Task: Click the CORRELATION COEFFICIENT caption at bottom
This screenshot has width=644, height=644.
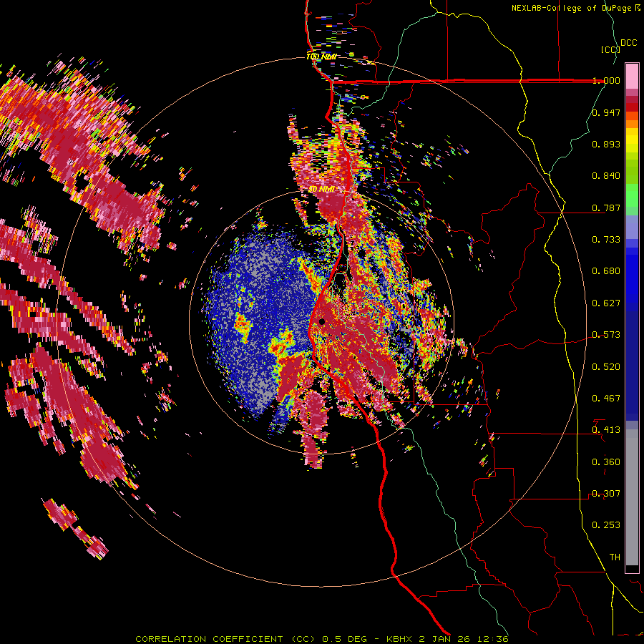Action: click(322, 639)
